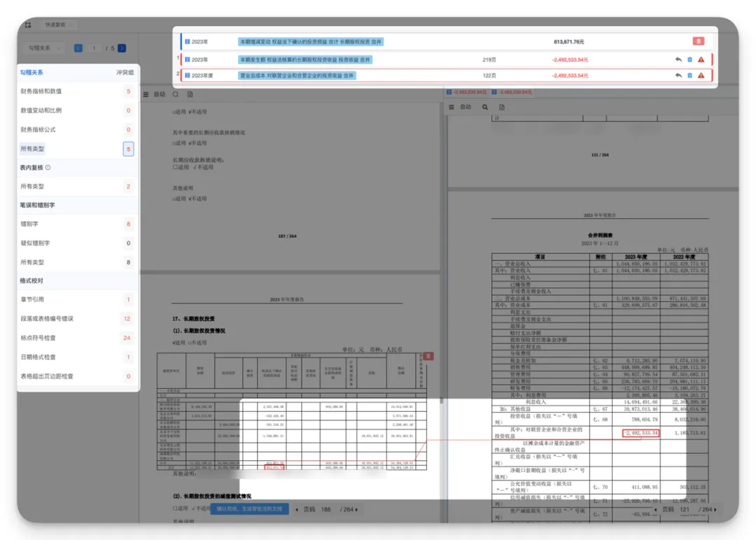This screenshot has height=540, width=756.
Task: Select 表格超出页边距检查 in the sidebar
Action: [78, 376]
